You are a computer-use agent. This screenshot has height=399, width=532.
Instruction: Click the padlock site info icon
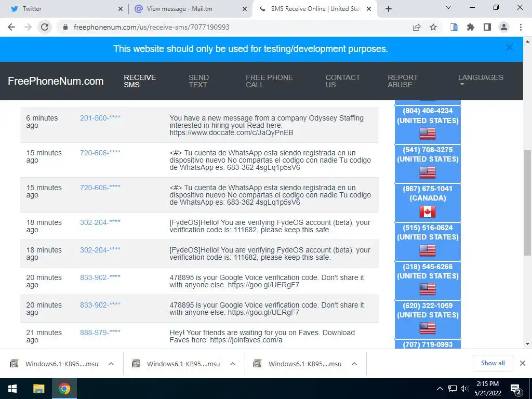[x=65, y=27]
